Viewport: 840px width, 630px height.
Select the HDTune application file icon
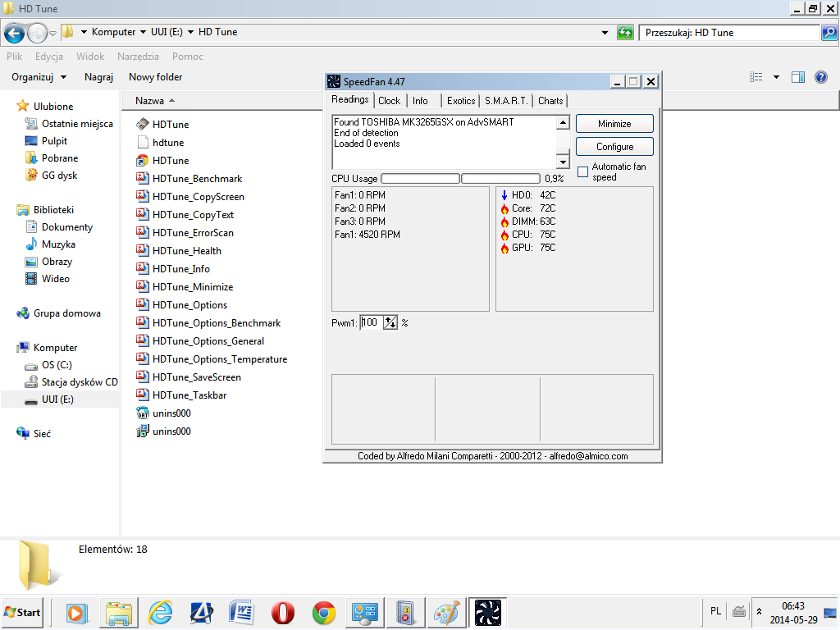pyautogui.click(x=143, y=125)
